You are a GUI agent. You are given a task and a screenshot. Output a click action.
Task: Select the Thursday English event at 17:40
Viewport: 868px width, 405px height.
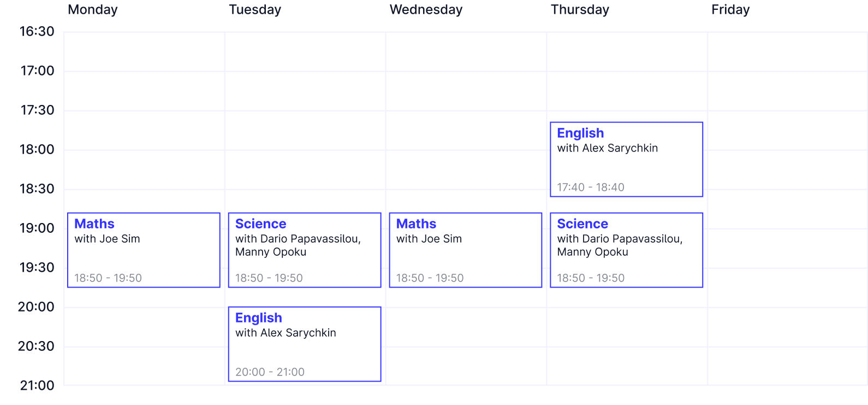coord(626,159)
